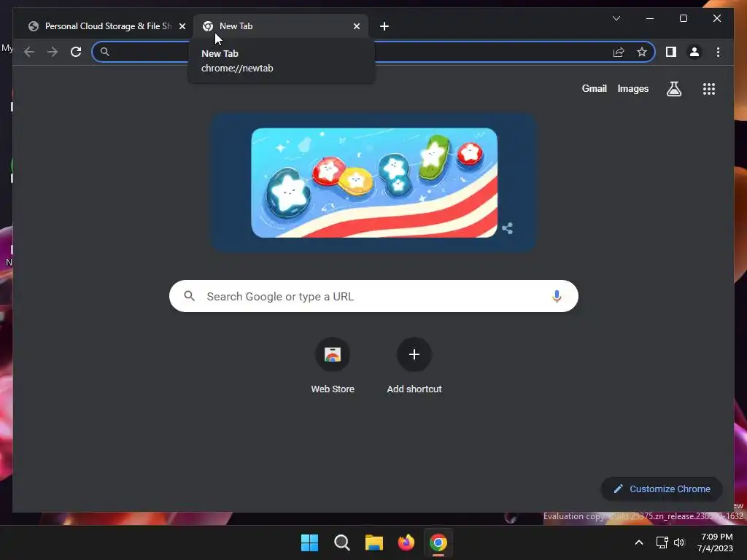Image resolution: width=747 pixels, height=560 pixels.
Task: Open Google Images link
Action: pyautogui.click(x=632, y=88)
